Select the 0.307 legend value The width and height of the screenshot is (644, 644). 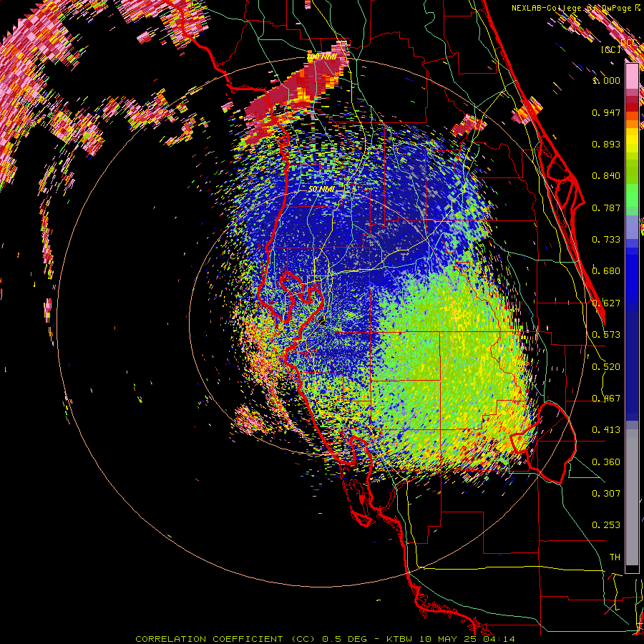(x=606, y=494)
